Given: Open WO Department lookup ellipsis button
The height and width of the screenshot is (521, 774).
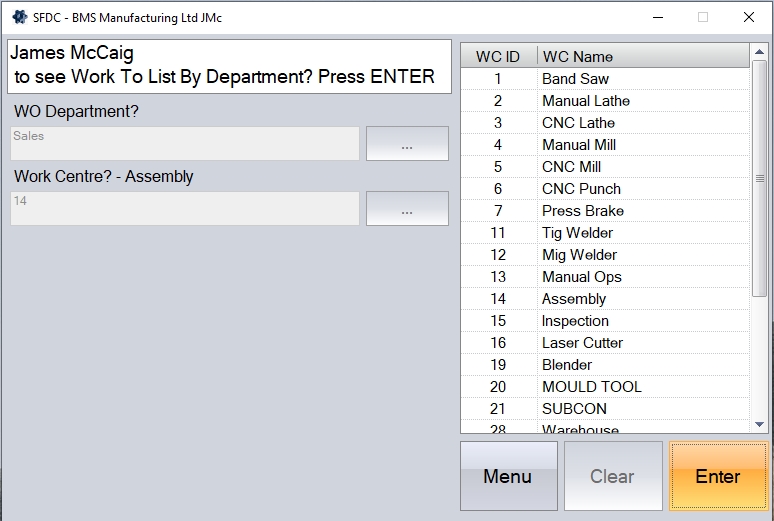Looking at the screenshot, I should (407, 144).
